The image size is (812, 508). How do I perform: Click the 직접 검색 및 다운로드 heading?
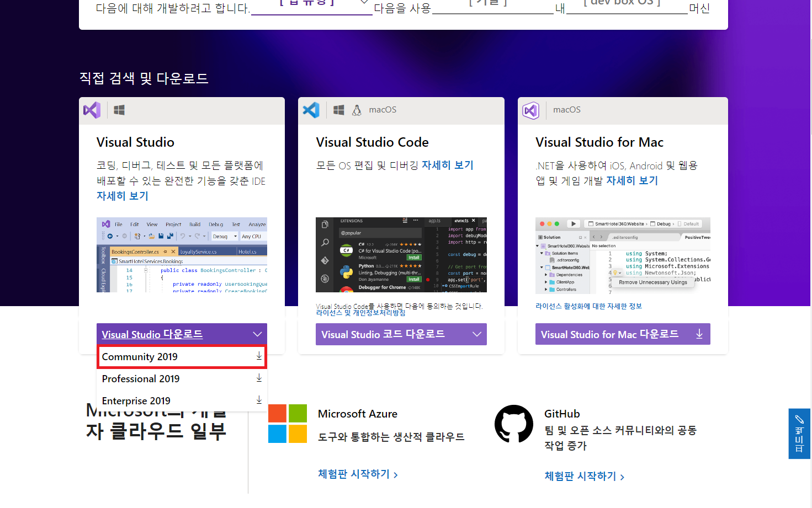pyautogui.click(x=144, y=78)
